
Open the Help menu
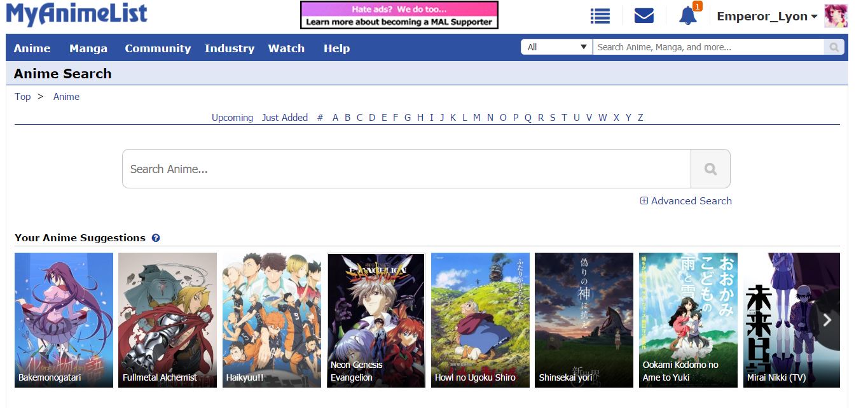point(336,48)
